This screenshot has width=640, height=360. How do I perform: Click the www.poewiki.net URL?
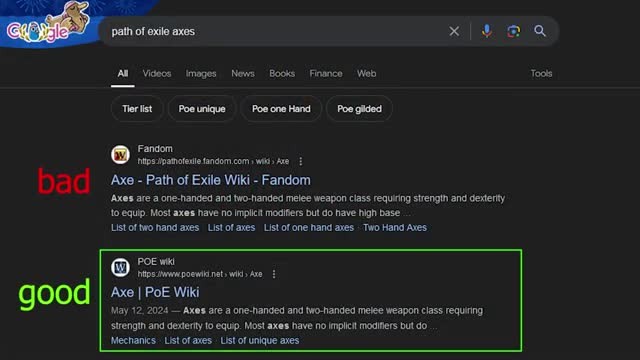click(200, 274)
